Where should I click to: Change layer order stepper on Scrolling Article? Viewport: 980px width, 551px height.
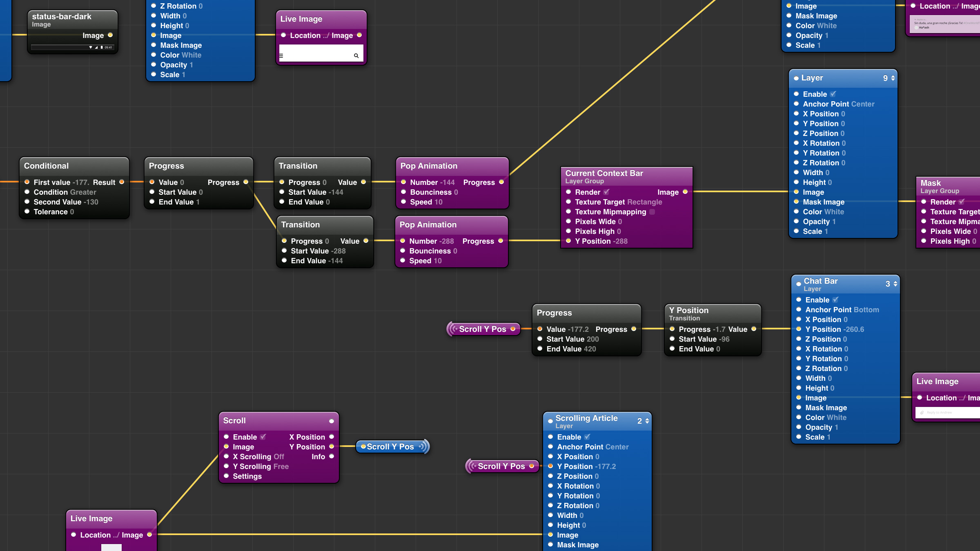coord(647,421)
